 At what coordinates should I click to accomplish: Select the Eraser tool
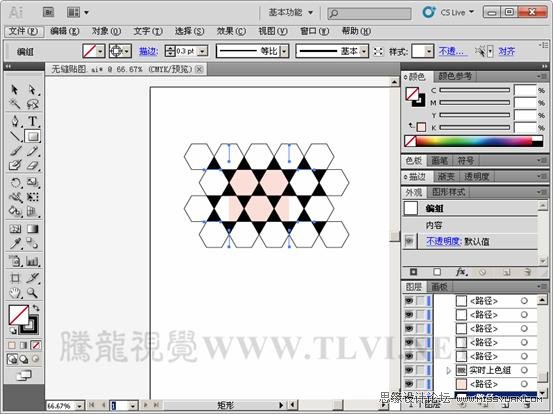pos(32,165)
